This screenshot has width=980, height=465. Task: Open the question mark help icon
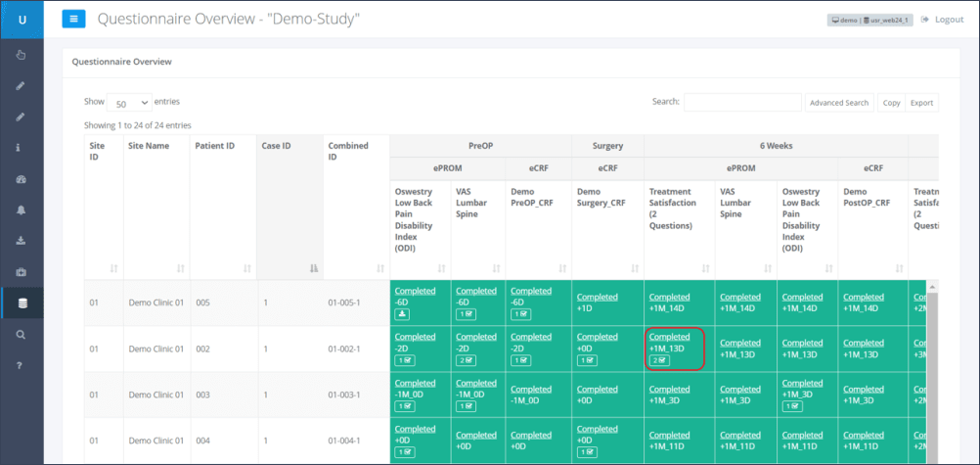click(22, 365)
